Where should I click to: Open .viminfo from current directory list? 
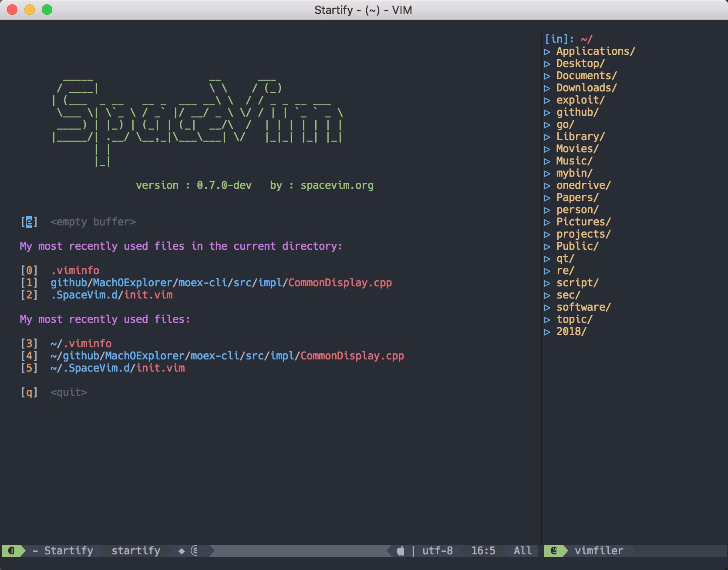pyautogui.click(x=75, y=271)
